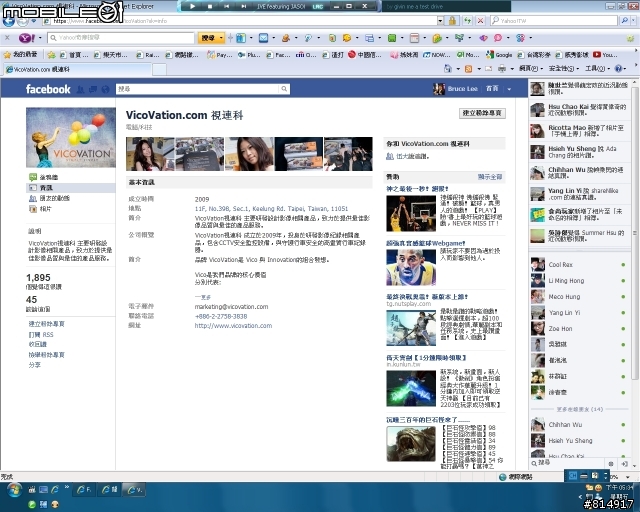This screenshot has width=640, height=512.
Task: Skip to next track in media player
Action: click(244, 6)
